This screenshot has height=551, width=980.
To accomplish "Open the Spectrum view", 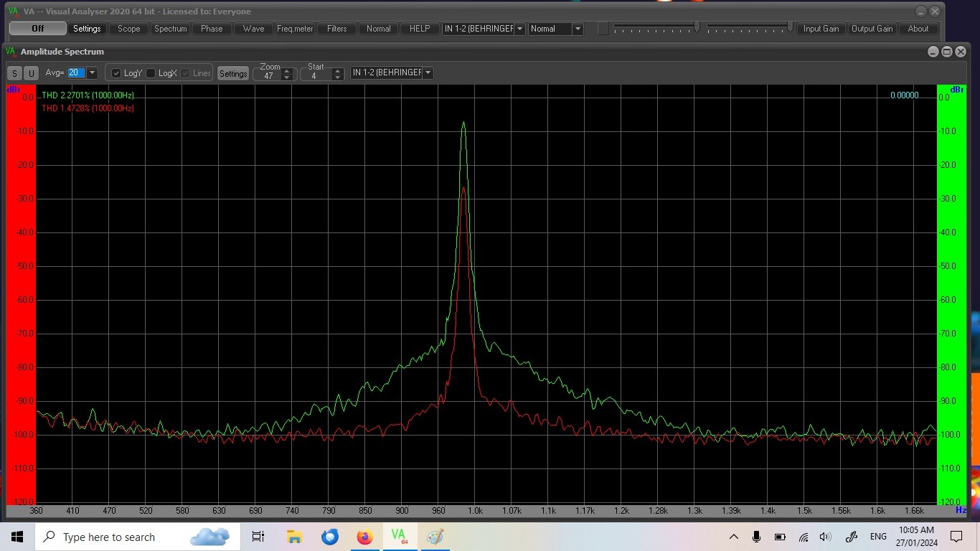I will [170, 29].
